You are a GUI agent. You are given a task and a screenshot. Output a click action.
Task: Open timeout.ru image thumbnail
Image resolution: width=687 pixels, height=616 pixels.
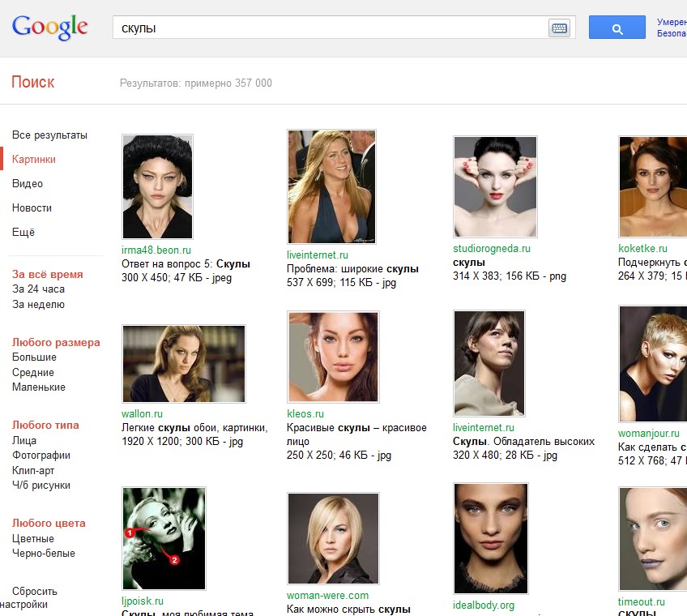653,538
